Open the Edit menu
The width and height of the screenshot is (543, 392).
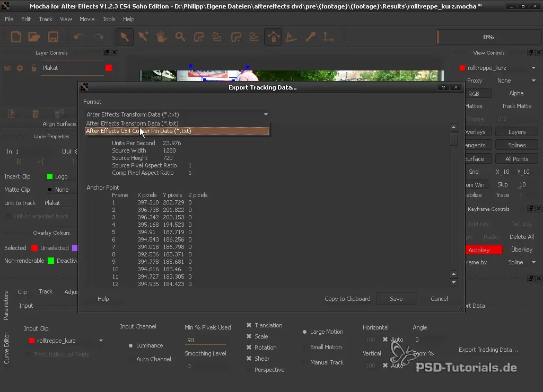pyautogui.click(x=26, y=19)
